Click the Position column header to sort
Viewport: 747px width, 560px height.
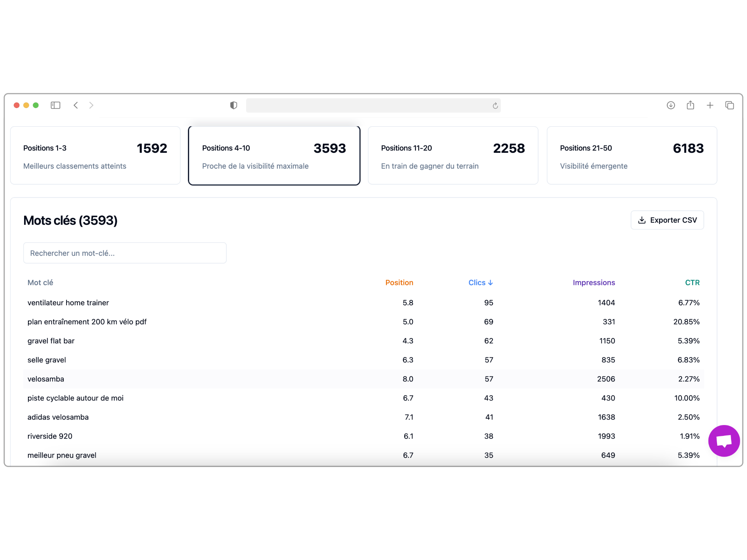point(399,282)
